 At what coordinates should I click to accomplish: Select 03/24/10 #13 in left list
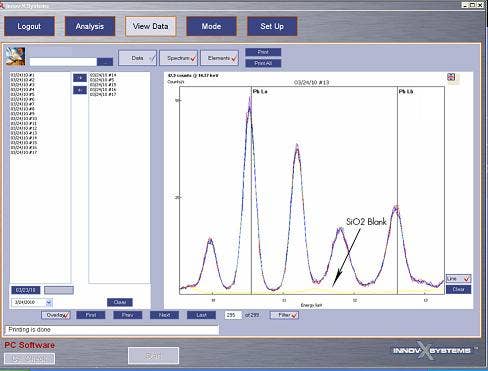coord(24,133)
